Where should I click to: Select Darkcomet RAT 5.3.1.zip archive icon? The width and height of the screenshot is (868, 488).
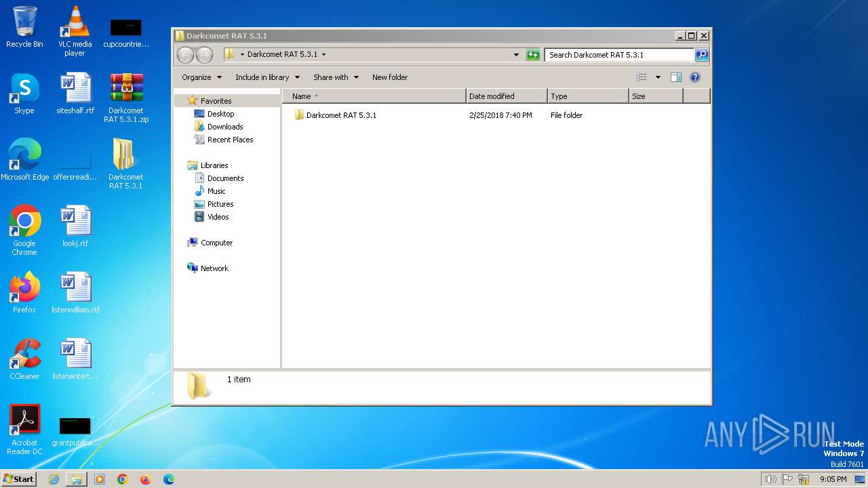point(126,98)
